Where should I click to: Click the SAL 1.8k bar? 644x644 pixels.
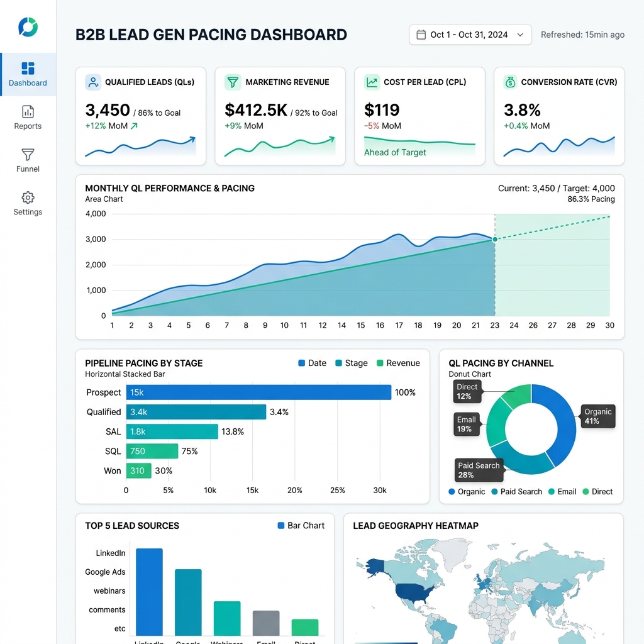[x=172, y=431]
